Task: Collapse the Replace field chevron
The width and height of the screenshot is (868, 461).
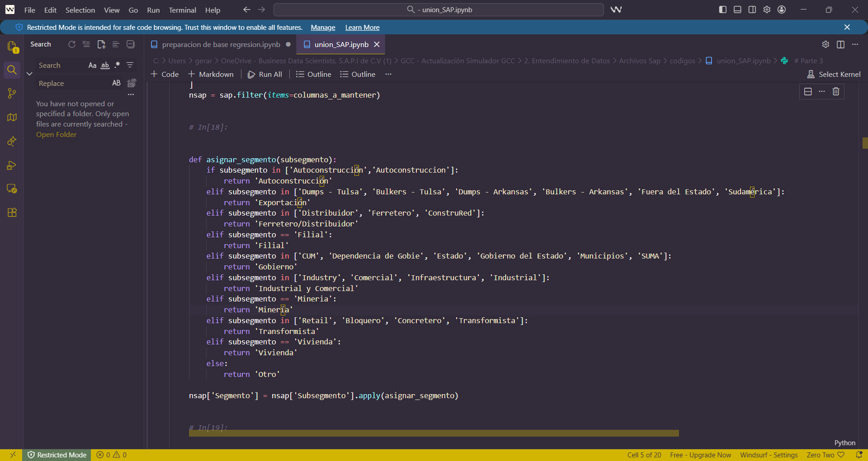Action: point(29,74)
